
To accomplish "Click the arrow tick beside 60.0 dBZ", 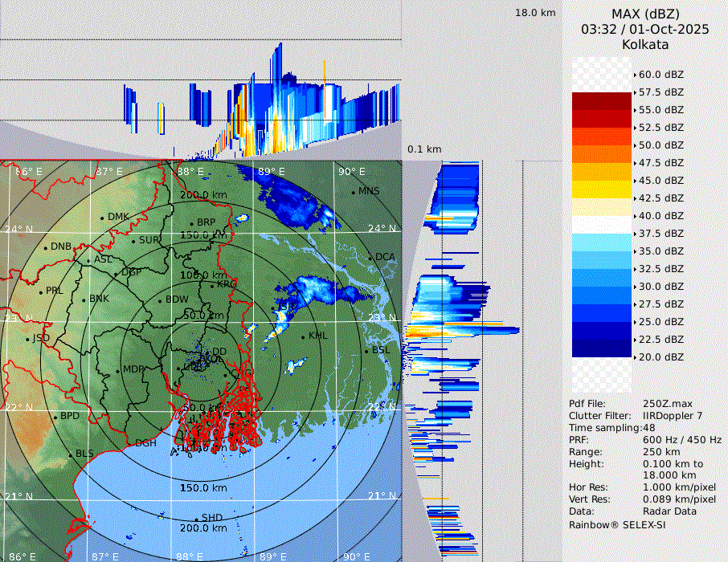I will point(635,75).
